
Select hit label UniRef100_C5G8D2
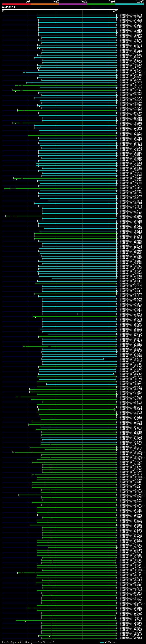point(131,306)
